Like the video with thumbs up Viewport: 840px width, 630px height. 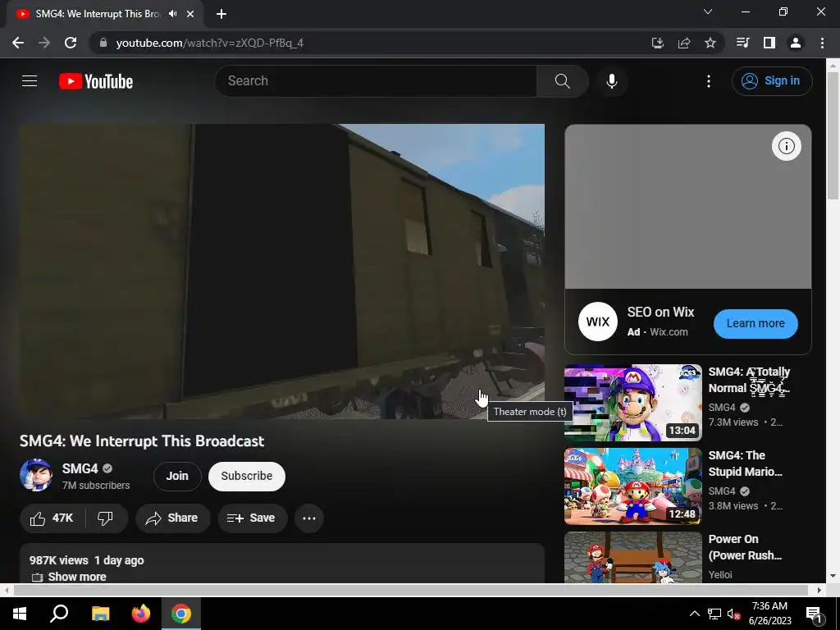pyautogui.click(x=52, y=518)
